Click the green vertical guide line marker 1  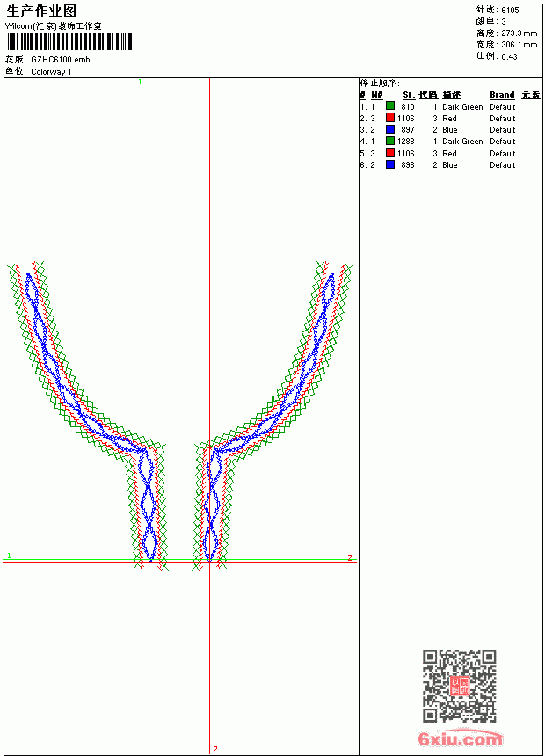click(x=140, y=83)
